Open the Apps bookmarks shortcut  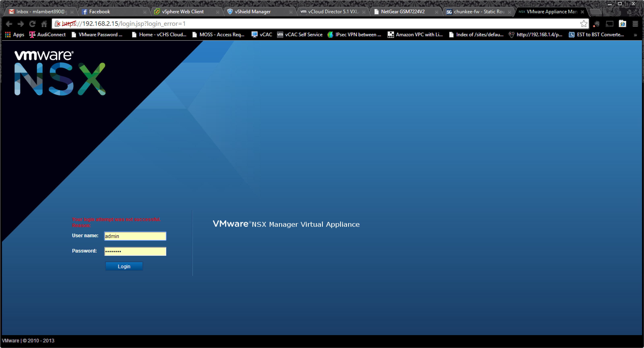pos(15,34)
